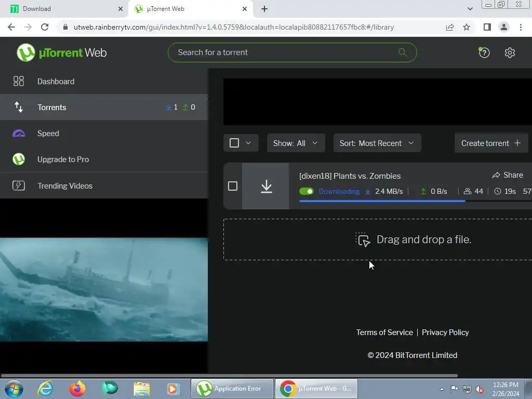Click the µTorrent Web Chrome taskbar button
532x399 pixels.
click(x=316, y=389)
